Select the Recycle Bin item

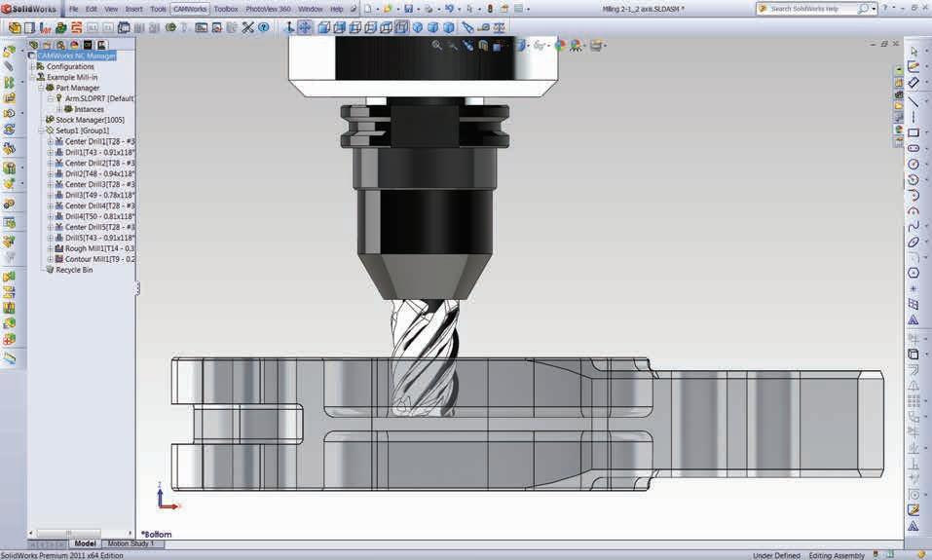[x=74, y=270]
